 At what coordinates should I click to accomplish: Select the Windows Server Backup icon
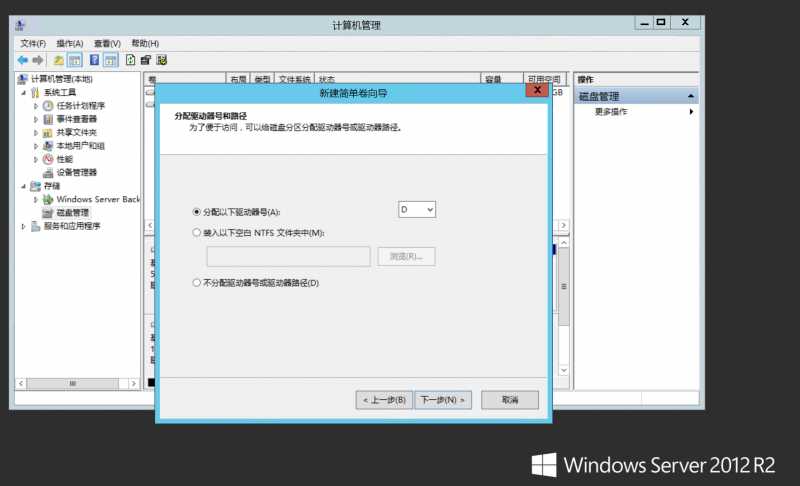pyautogui.click(x=48, y=199)
